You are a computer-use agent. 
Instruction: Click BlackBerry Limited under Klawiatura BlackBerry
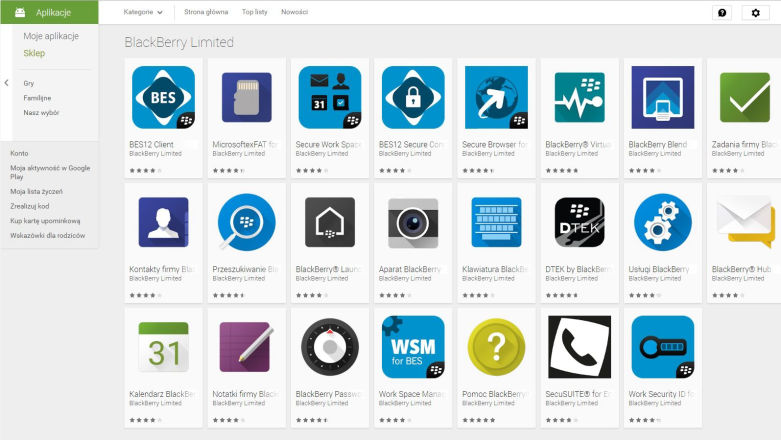(x=488, y=278)
